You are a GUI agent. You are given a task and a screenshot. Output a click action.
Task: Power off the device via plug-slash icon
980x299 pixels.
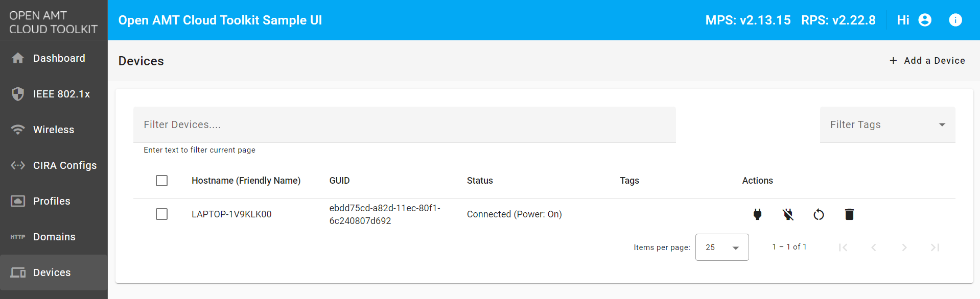click(x=788, y=214)
